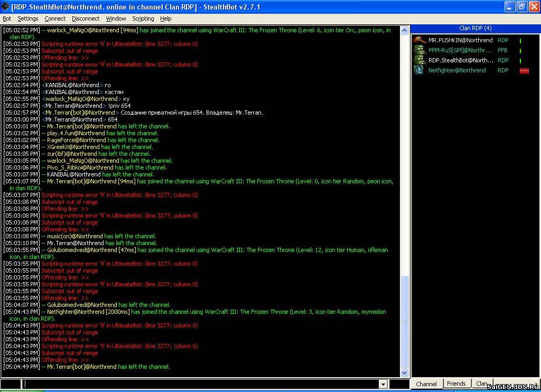Click the chat scrollbar thumb
Screen dimensions: 541x392
click(404, 322)
